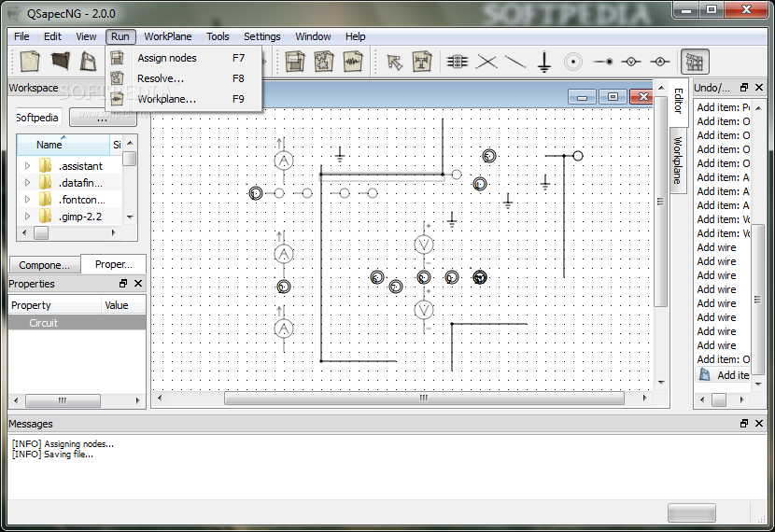This screenshot has height=532, width=775.
Task: Select the .assistant folder row
Action: tap(70, 166)
